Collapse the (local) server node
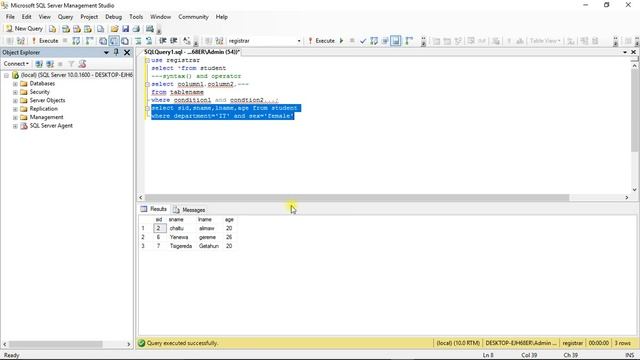The height and width of the screenshot is (360, 640). (x=7, y=76)
